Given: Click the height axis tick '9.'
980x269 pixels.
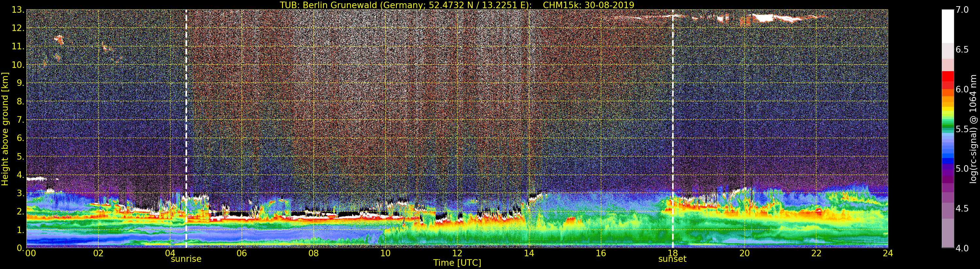Looking at the screenshot, I should pyautogui.click(x=20, y=83).
